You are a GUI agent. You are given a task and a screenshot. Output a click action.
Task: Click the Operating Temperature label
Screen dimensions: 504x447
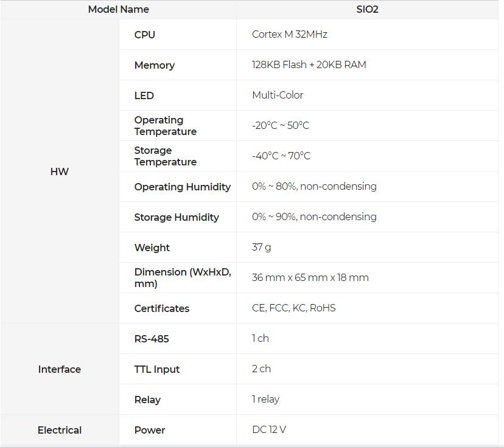tap(166, 126)
